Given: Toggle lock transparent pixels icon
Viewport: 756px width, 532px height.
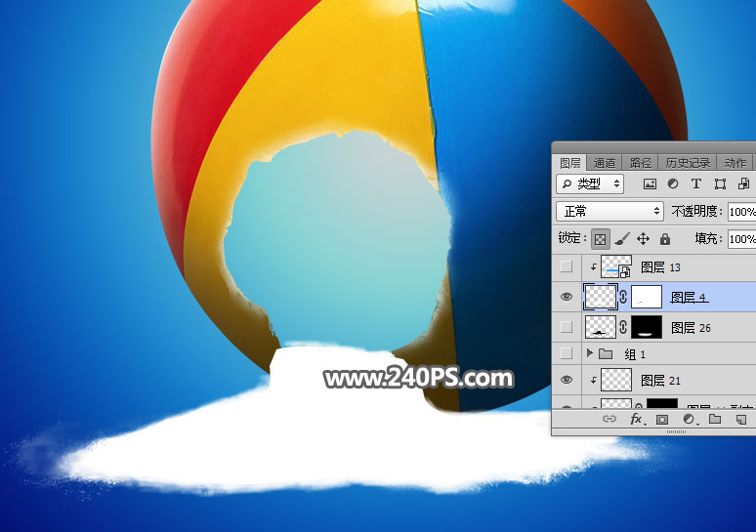Looking at the screenshot, I should pyautogui.click(x=601, y=239).
